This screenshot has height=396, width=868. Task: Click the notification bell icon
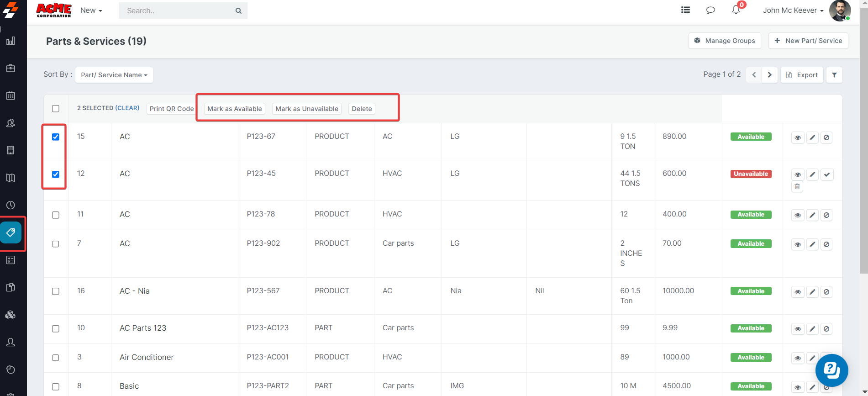736,10
